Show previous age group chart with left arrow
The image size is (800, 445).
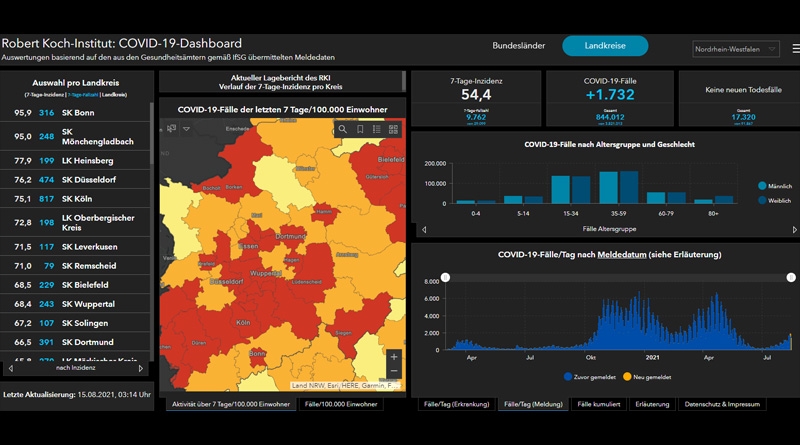[424, 230]
